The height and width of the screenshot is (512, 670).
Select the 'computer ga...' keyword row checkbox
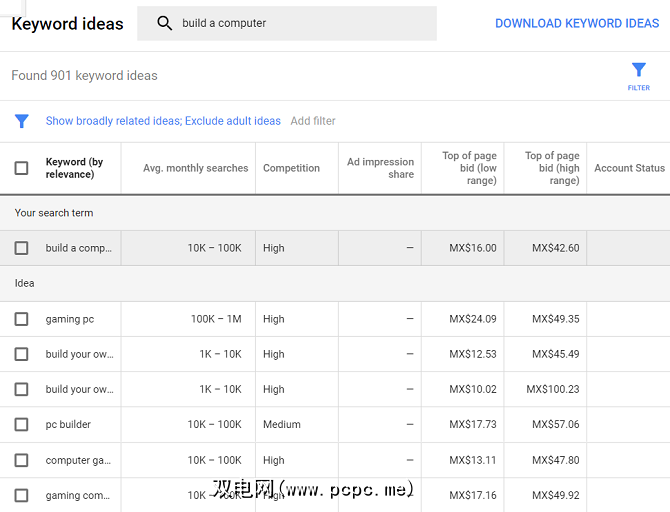click(x=21, y=460)
